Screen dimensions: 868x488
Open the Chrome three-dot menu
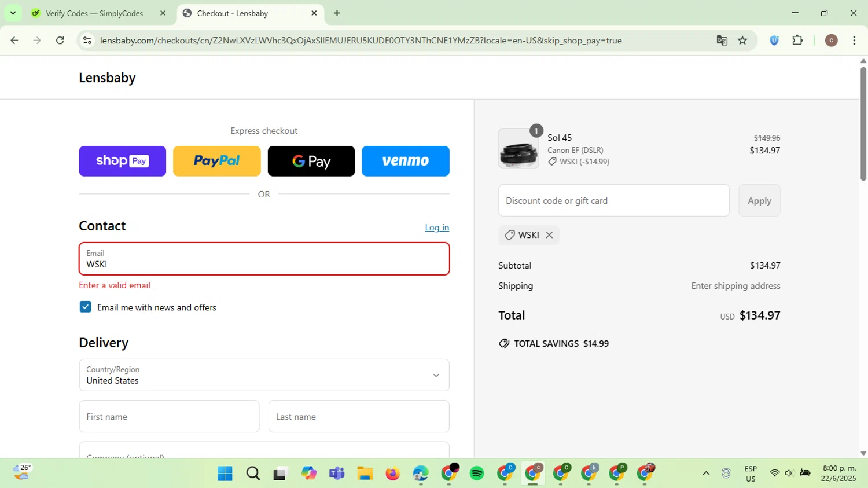tap(854, 41)
